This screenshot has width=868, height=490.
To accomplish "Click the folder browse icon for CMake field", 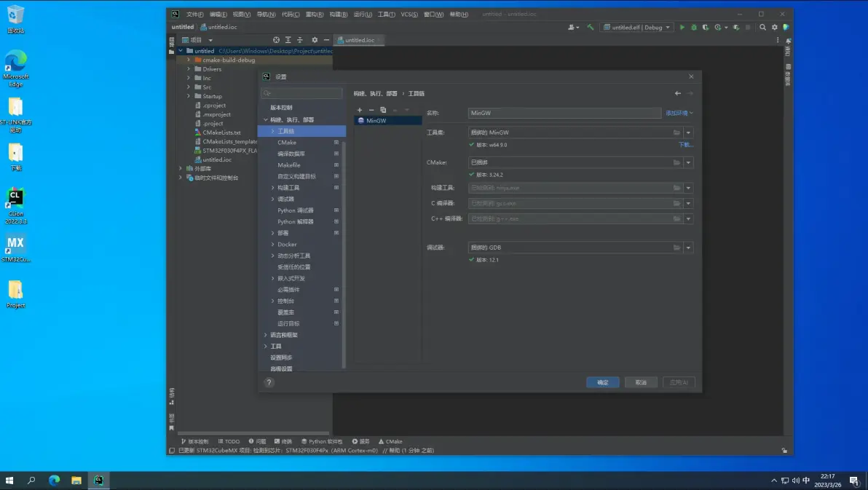I will 676,162.
